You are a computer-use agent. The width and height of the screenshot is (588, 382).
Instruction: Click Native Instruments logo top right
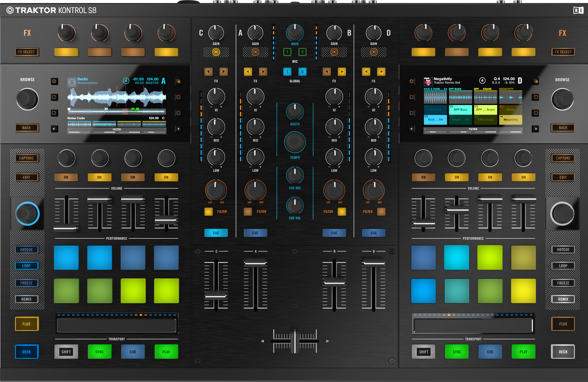(x=578, y=10)
